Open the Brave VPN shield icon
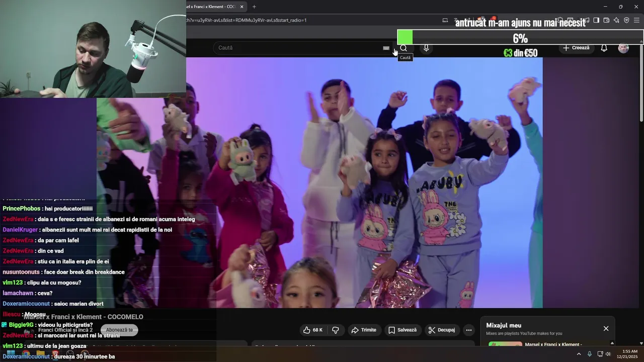This screenshot has height=362, width=644. coord(626,20)
